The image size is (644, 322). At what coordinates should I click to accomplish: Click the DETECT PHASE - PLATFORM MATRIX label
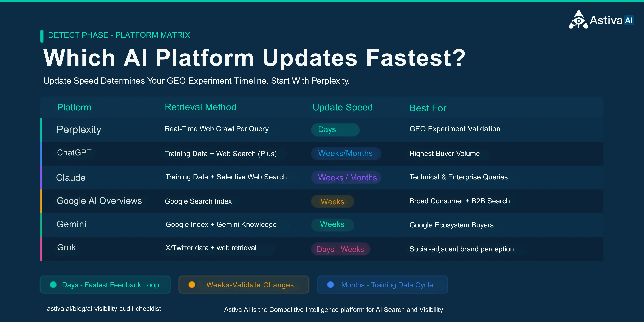(119, 35)
